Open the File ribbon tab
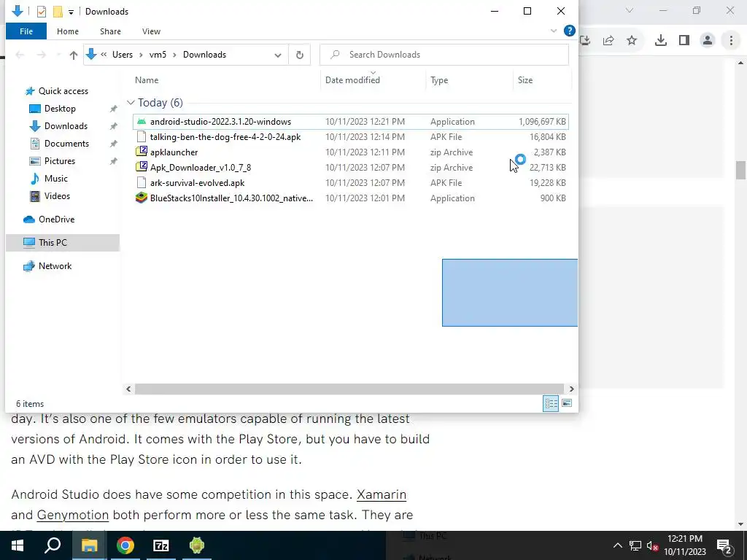Image resolution: width=747 pixels, height=560 pixels. (26, 31)
